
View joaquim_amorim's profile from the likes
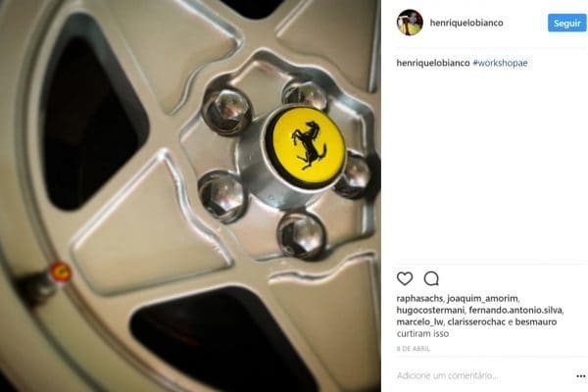click(482, 299)
